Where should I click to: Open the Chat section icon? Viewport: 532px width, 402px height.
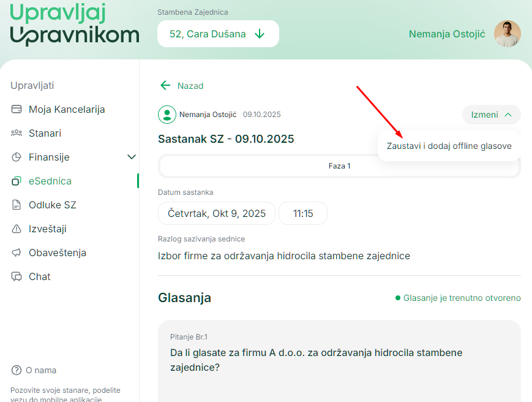coord(18,276)
